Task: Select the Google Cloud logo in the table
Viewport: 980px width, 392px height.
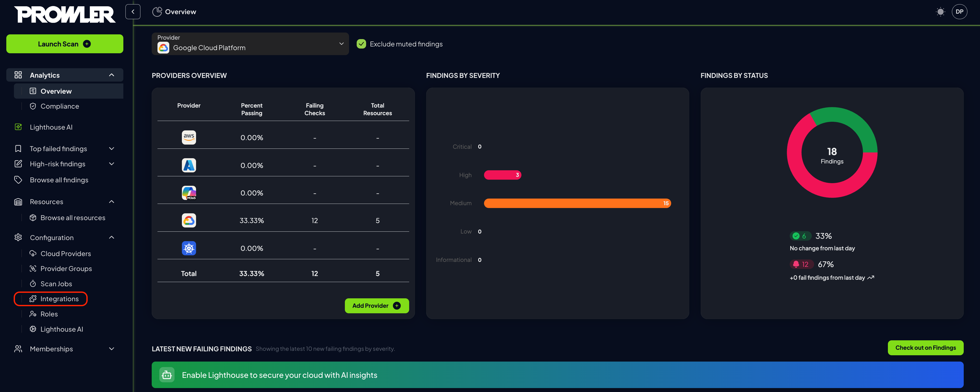Action: point(189,220)
